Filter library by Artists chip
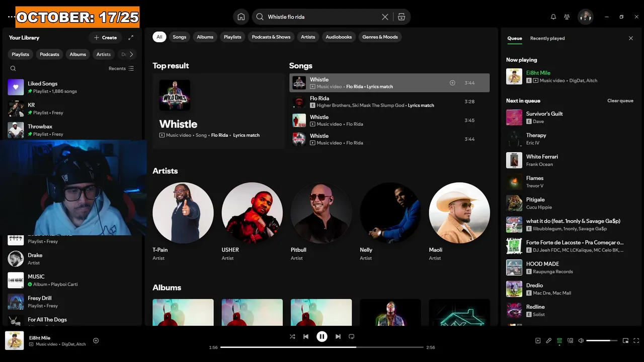 click(x=104, y=54)
